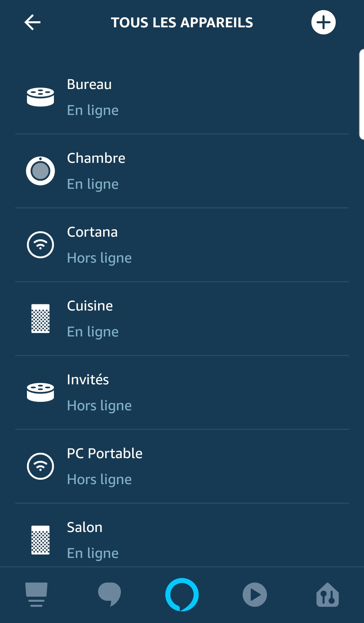The width and height of the screenshot is (364, 623).
Task: Tap the back arrow icon
Action: (32, 23)
